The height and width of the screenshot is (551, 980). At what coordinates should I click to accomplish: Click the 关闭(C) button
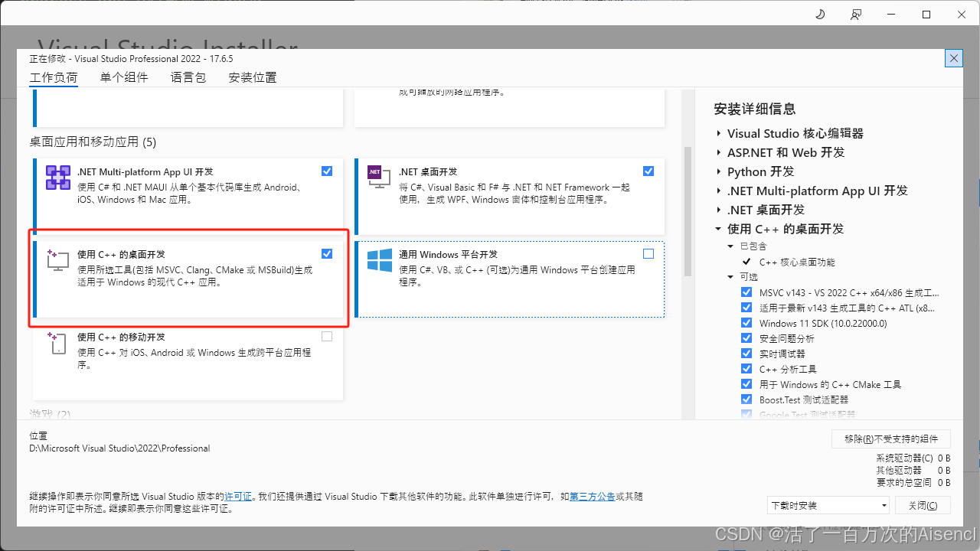923,505
